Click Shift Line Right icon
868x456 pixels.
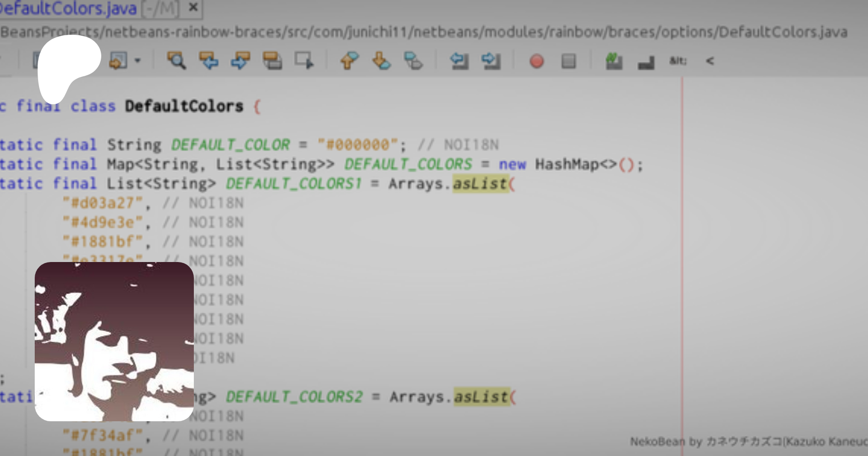[491, 61]
